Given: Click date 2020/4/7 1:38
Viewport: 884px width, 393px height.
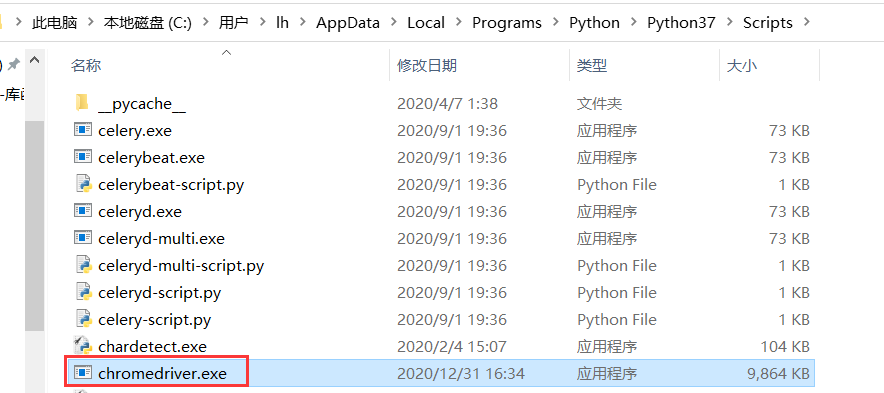Looking at the screenshot, I should pyautogui.click(x=448, y=104).
